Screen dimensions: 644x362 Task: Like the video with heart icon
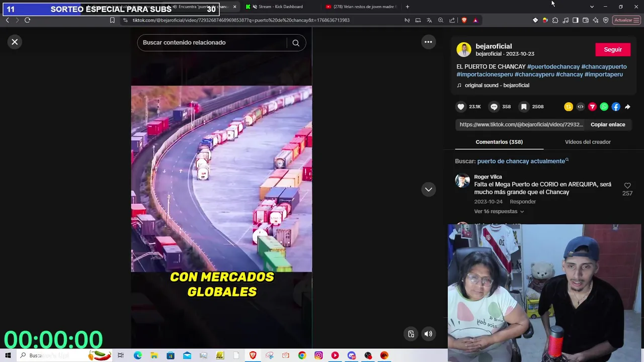tap(461, 107)
